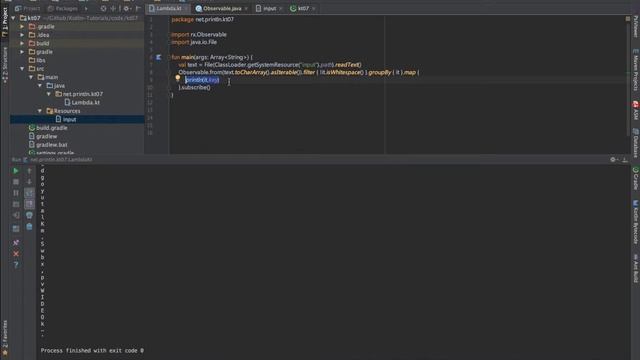Collapse the src folder
The image size is (640, 360).
click(x=22, y=69)
